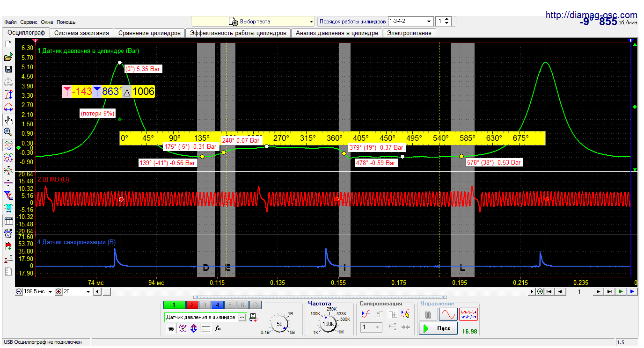Screen dimensions: 644x348
Task: Open the Файл menu
Action: [10, 22]
